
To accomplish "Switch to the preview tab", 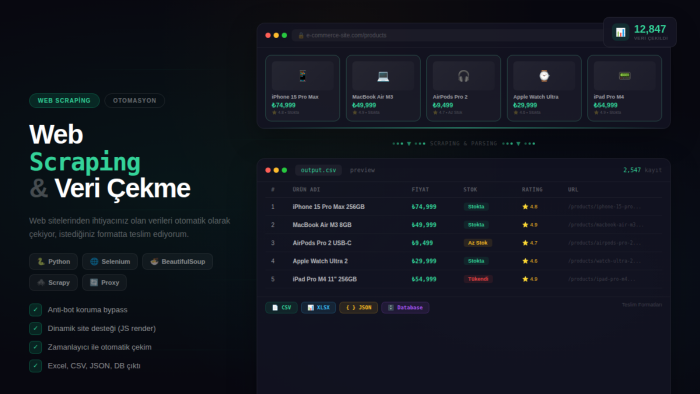I will click(362, 170).
